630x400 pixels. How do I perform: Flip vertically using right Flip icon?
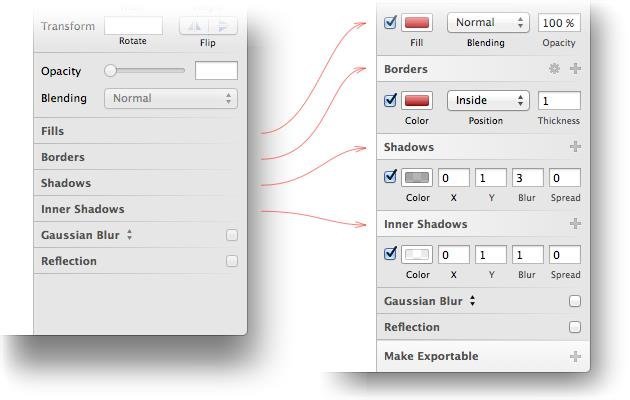(x=223, y=26)
